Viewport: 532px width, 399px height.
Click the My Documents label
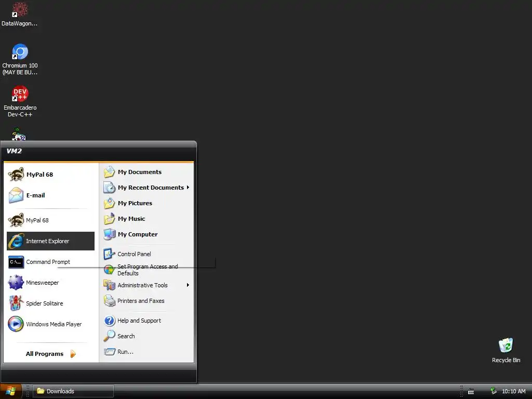[139, 172]
